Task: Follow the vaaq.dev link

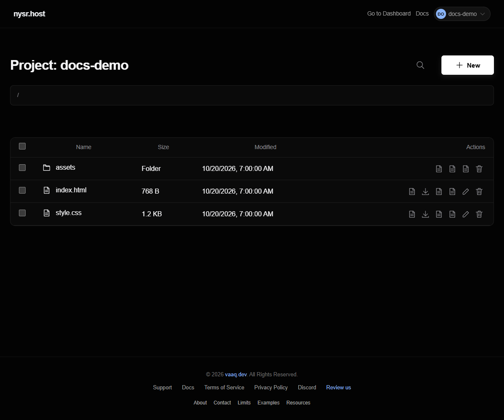Action: (x=236, y=374)
